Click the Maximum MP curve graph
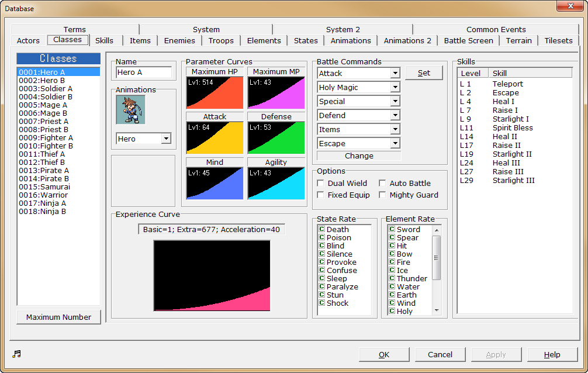Viewport: 588px width, 373px height. [275, 92]
